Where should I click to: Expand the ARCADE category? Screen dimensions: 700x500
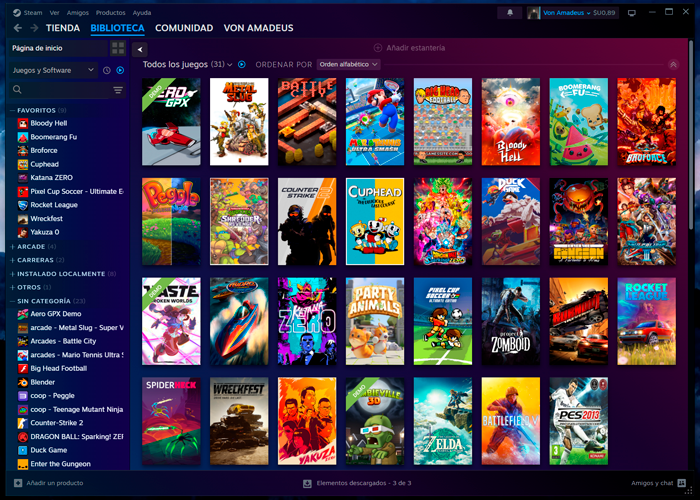[x=31, y=246]
